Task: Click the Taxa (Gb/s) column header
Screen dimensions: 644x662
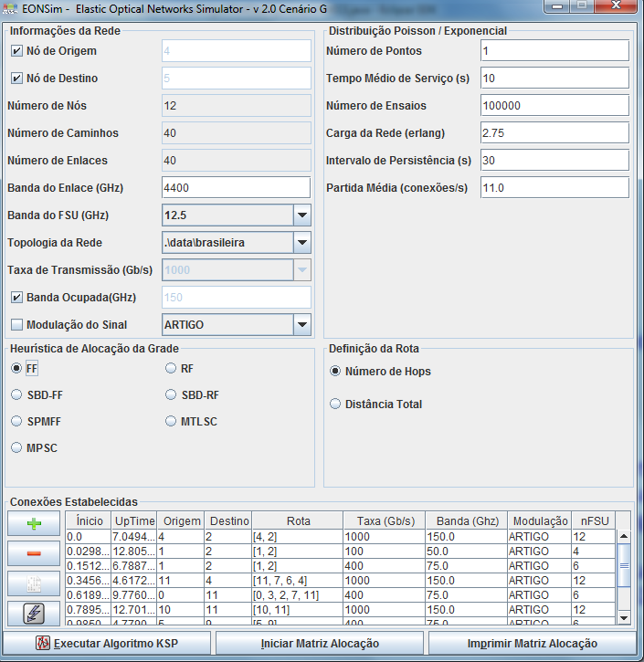Action: pos(385,521)
